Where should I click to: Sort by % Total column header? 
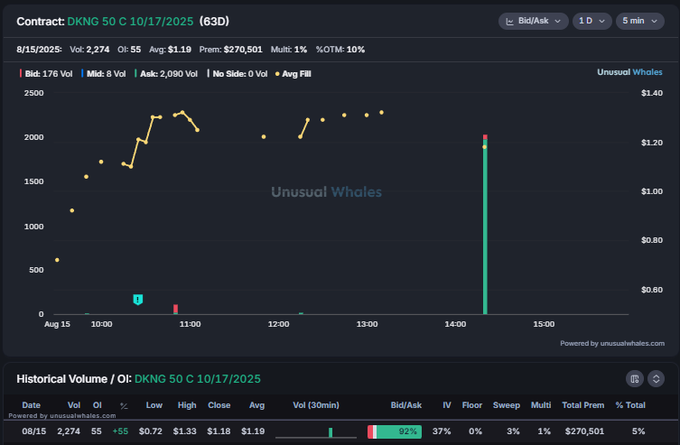(630, 405)
